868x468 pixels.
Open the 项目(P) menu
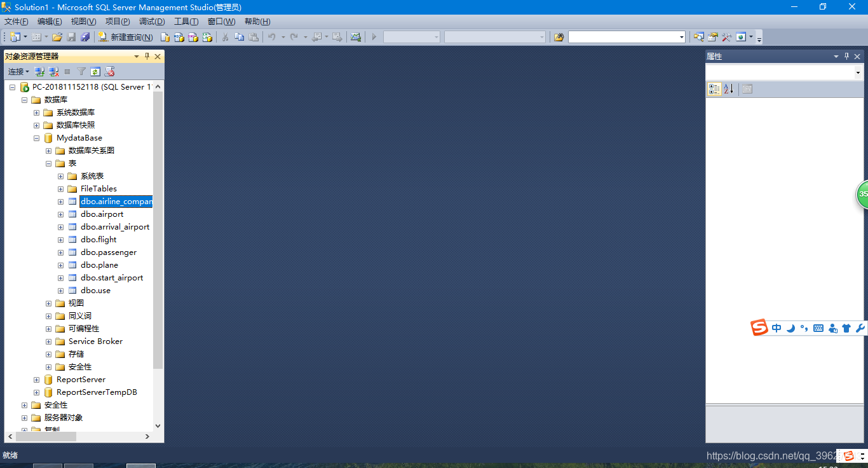click(x=118, y=22)
